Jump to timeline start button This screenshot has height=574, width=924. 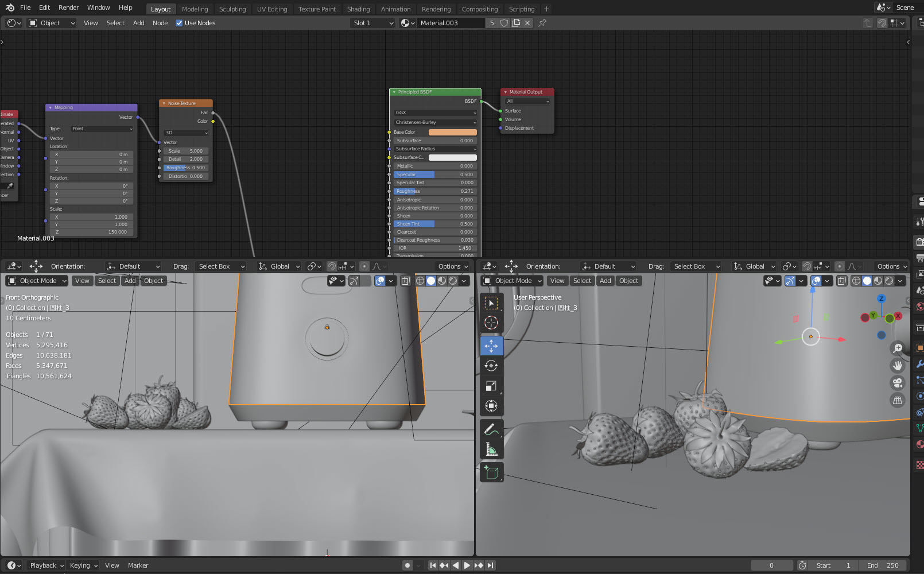[x=433, y=565]
